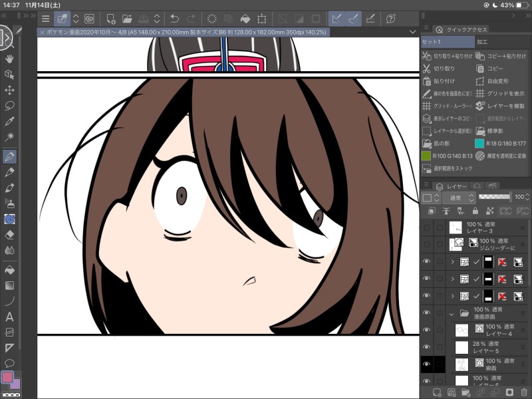
Task: Hide the レイヤー 4 layer
Action: pos(427,330)
